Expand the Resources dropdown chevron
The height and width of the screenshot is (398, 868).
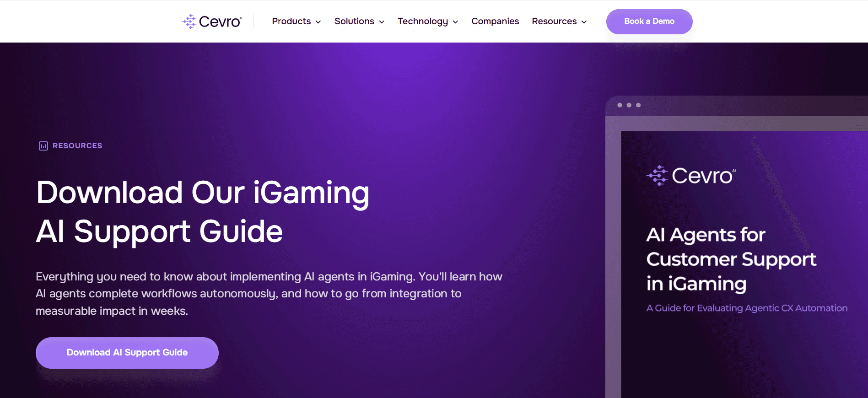pos(584,22)
